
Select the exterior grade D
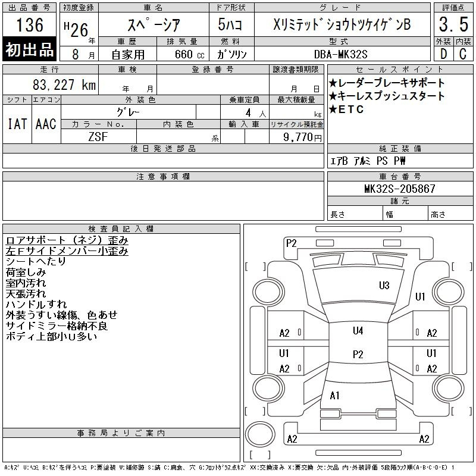click(x=443, y=54)
